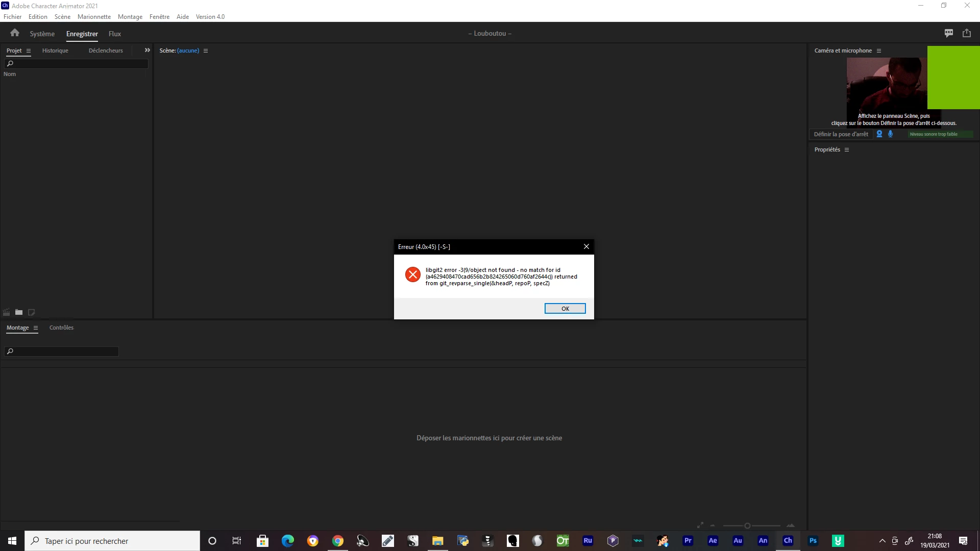Open the Caméra et microphone panel menu

point(879,51)
